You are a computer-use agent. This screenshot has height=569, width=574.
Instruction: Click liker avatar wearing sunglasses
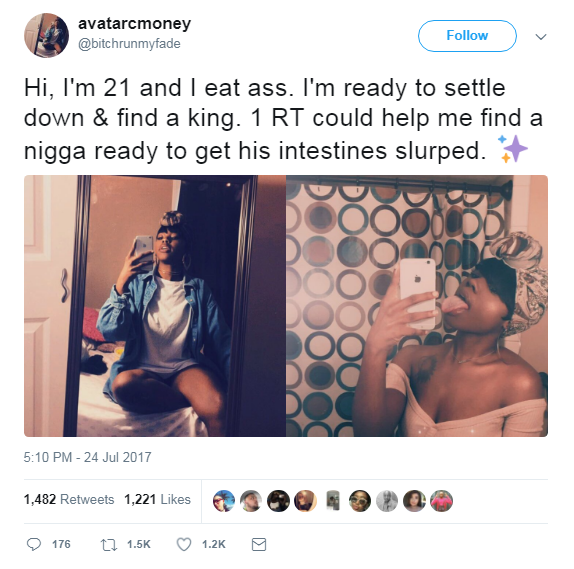[x=359, y=501]
